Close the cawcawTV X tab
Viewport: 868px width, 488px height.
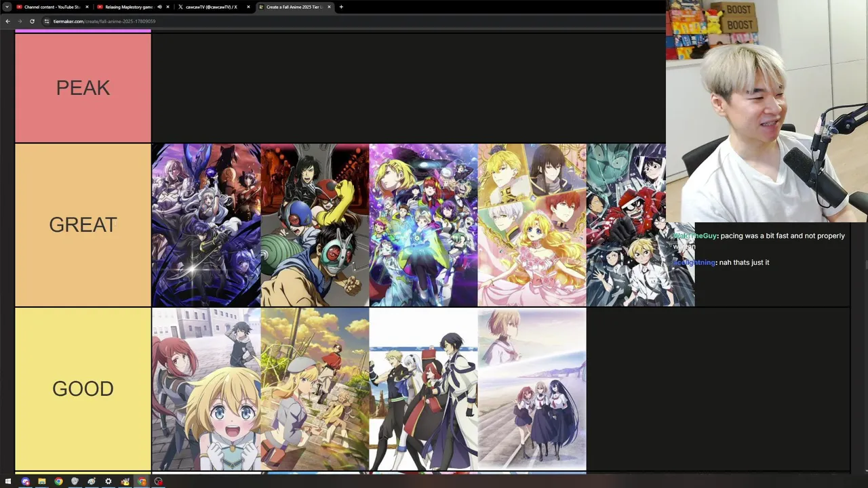coord(248,7)
